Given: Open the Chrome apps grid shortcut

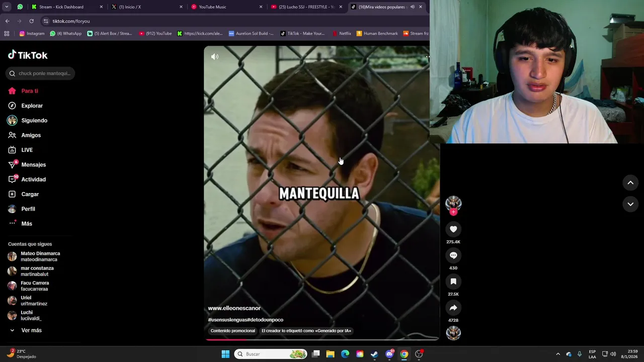Looking at the screenshot, I should 7,34.
